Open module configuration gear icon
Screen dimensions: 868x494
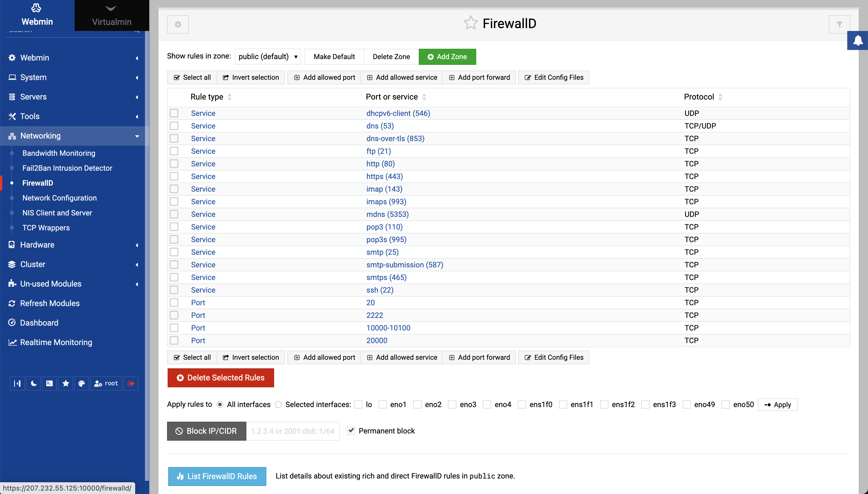coord(178,24)
